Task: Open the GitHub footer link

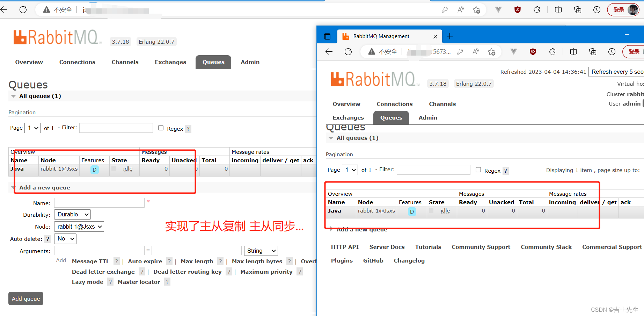Action: 373,260
